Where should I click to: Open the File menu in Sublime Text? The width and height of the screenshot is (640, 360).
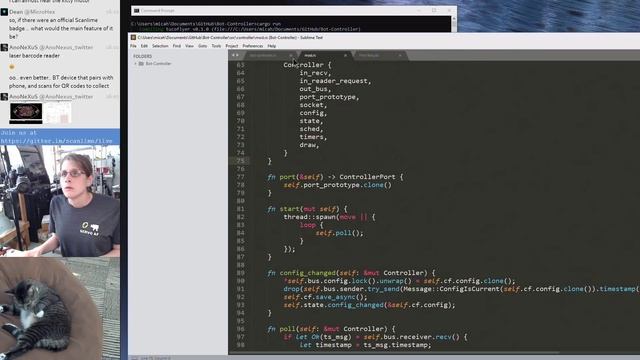click(133, 46)
